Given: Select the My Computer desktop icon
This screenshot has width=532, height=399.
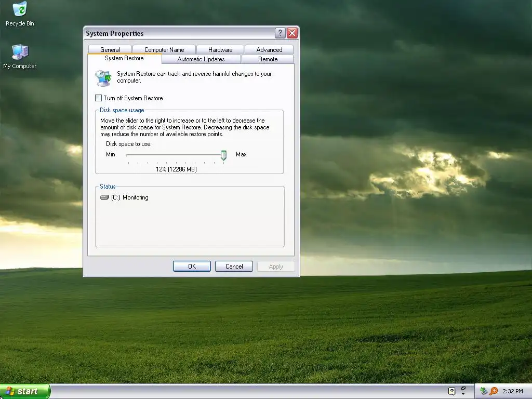Looking at the screenshot, I should pyautogui.click(x=20, y=56).
